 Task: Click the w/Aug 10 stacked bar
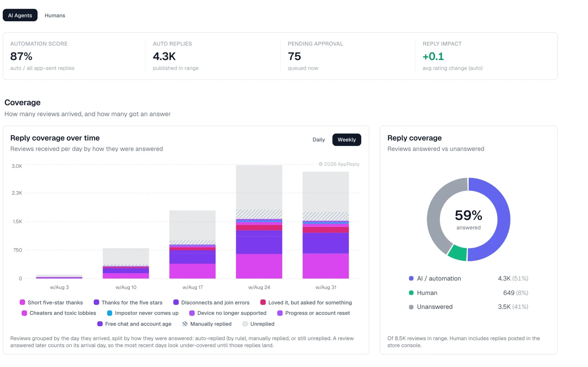[x=126, y=263]
